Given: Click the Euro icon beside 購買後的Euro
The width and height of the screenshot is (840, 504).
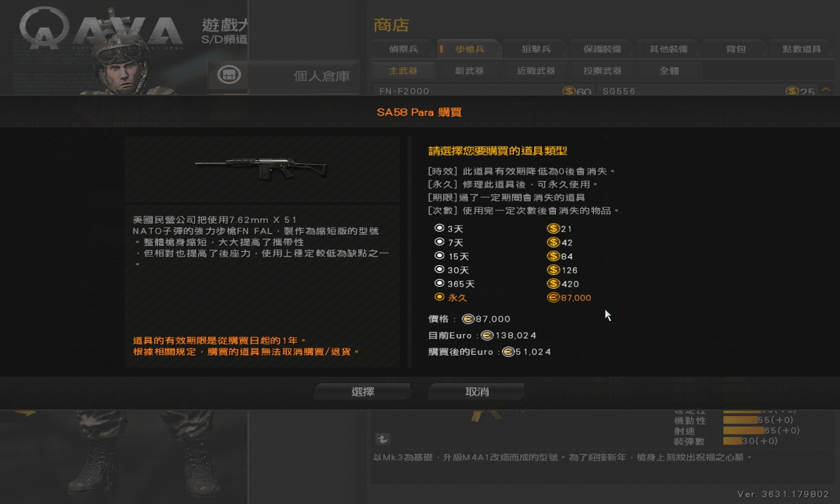Looking at the screenshot, I should [x=508, y=352].
